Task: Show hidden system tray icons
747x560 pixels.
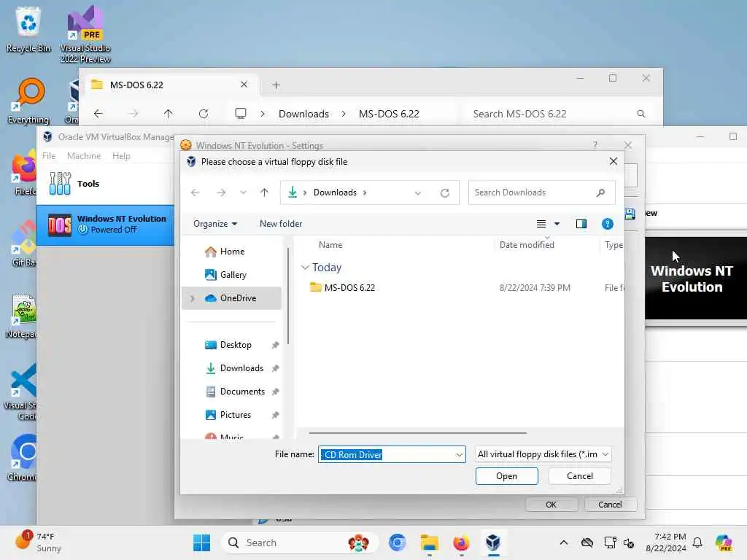Action: pos(564,542)
